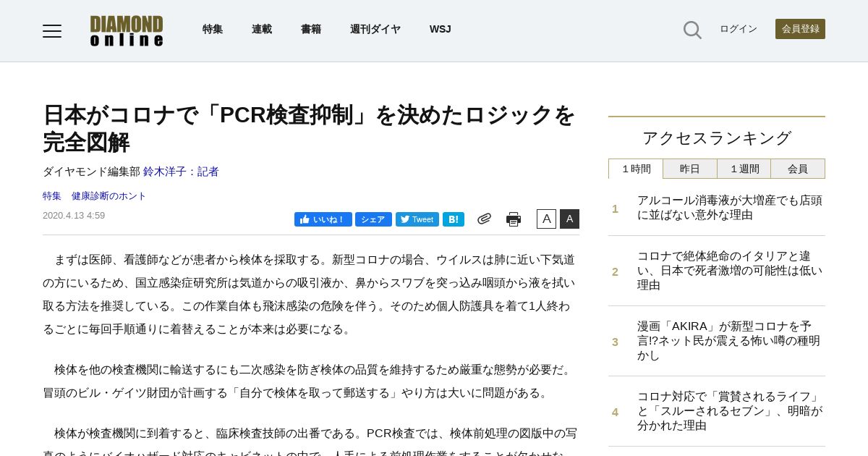The image size is (868, 456).
Task: Select the １週間 ranking tab
Action: 744,169
